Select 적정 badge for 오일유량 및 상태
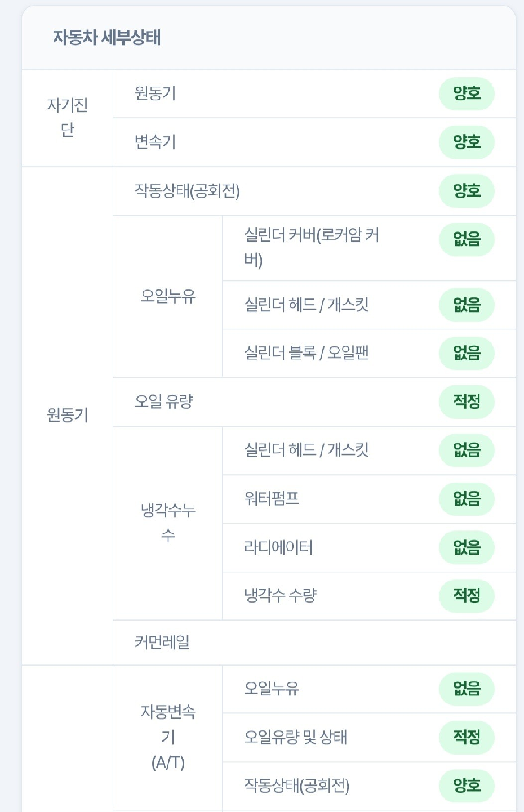The height and width of the screenshot is (812, 524). pyautogui.click(x=467, y=738)
